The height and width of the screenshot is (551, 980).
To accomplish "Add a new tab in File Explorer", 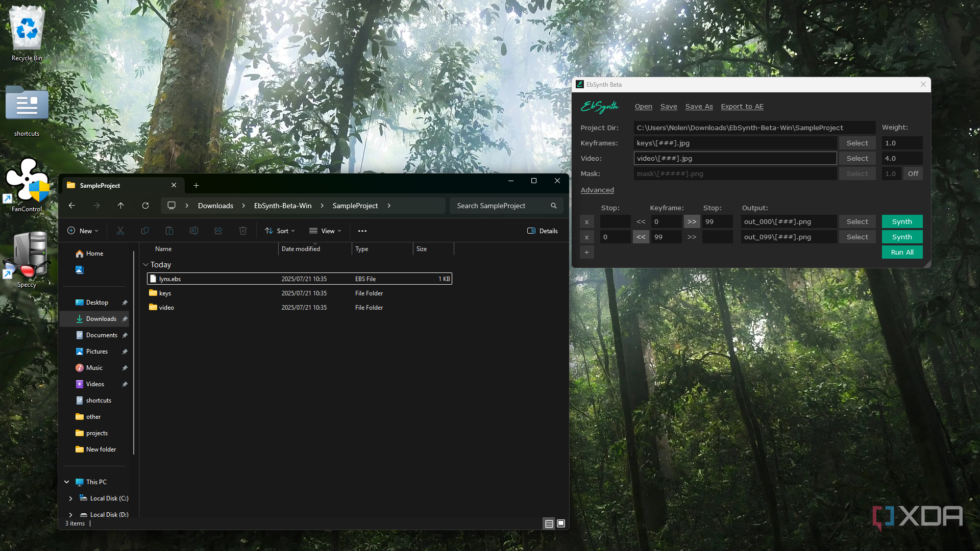I will click(197, 186).
